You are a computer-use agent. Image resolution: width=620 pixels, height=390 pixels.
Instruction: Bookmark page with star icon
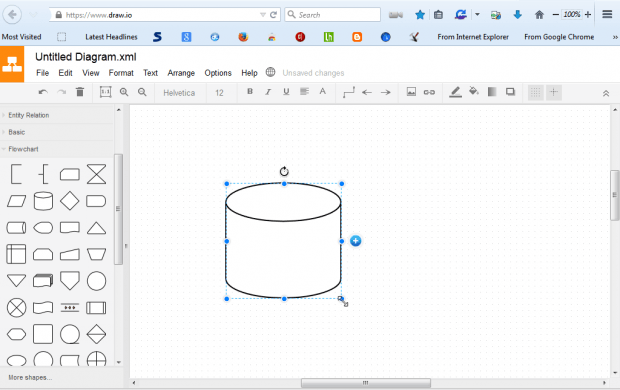coord(420,15)
